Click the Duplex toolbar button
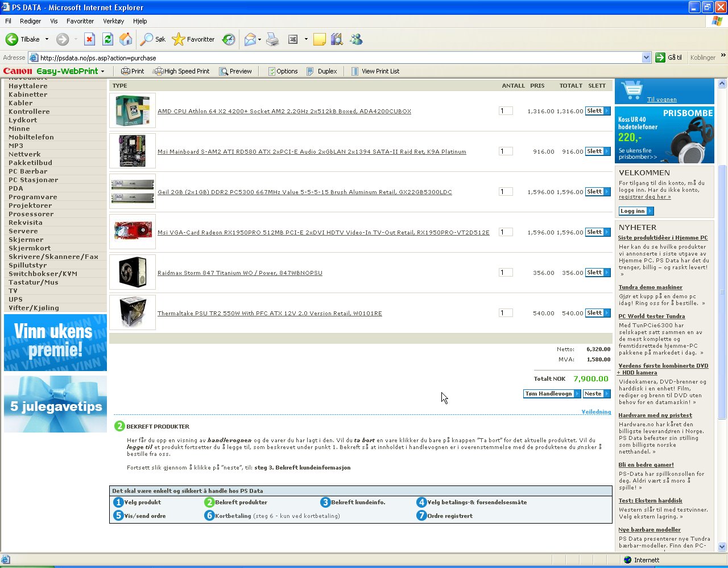The image size is (728, 568). (x=322, y=71)
